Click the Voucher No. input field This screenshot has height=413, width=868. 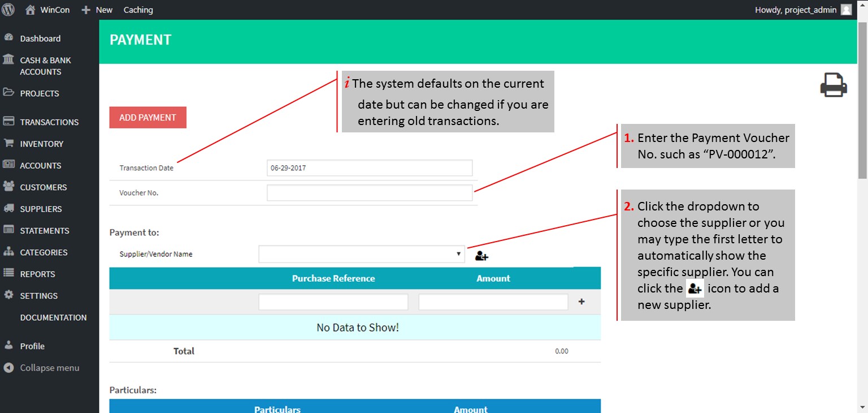click(370, 193)
